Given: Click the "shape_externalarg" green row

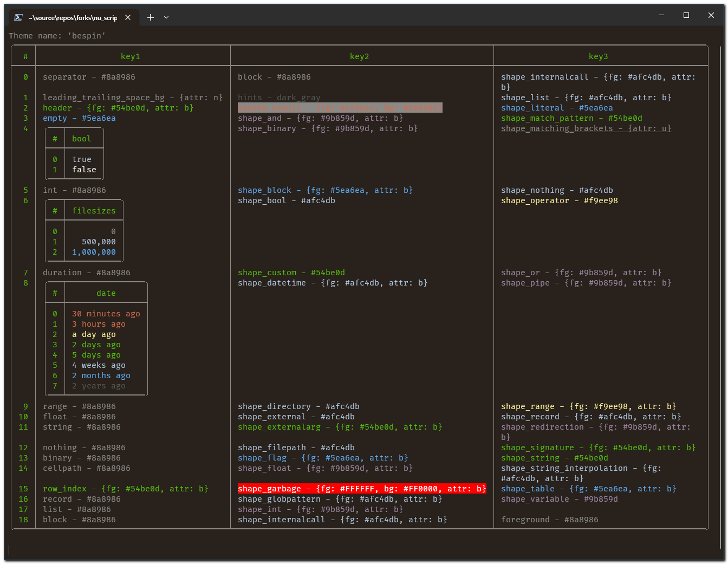Looking at the screenshot, I should pos(340,427).
